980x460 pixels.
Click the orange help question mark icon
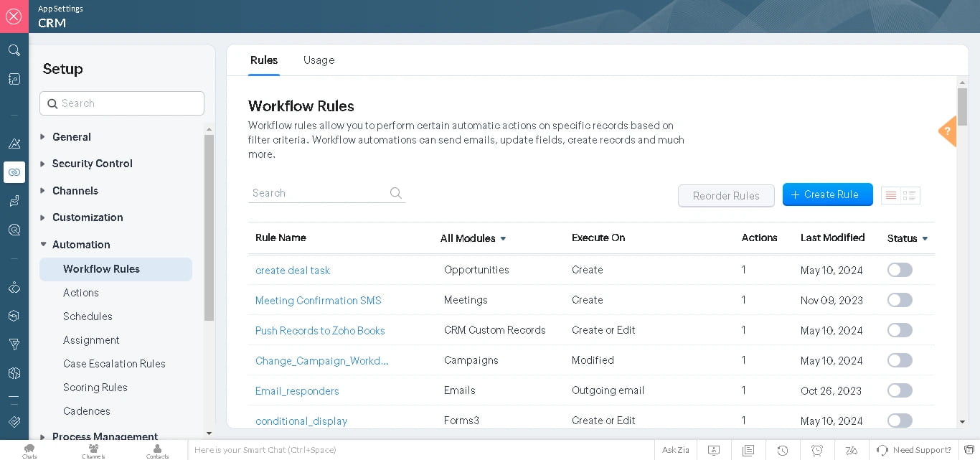coord(948,131)
